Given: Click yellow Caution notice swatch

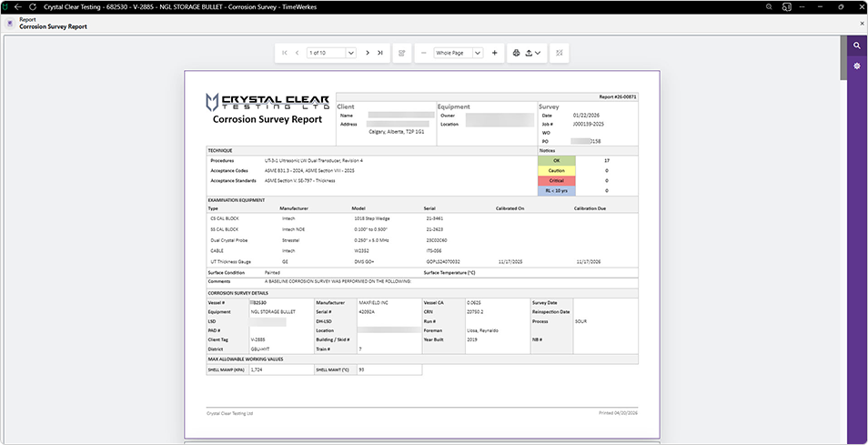Looking at the screenshot, I should (557, 170).
